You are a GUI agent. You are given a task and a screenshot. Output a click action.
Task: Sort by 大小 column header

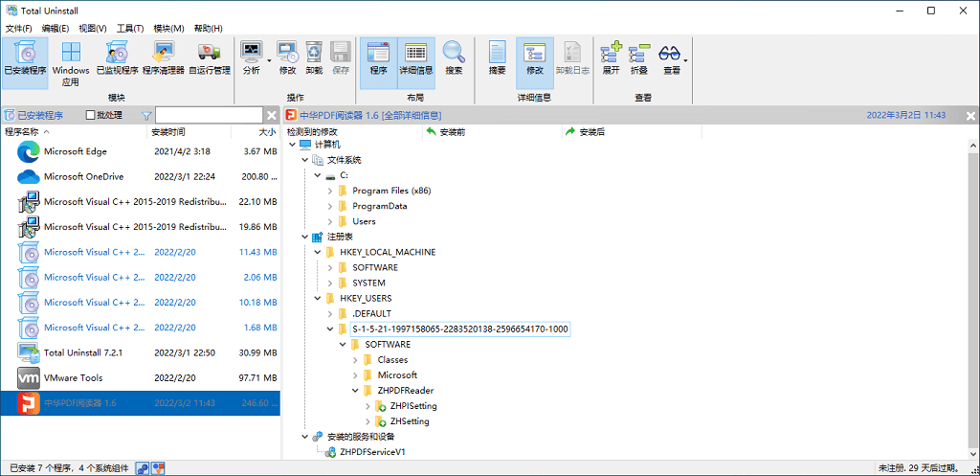[256, 132]
